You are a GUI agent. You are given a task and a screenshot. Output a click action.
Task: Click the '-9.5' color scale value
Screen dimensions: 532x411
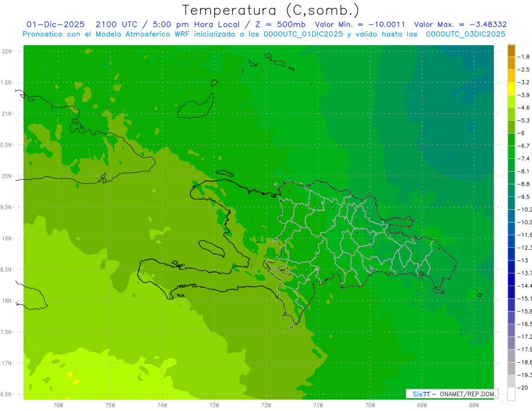pyautogui.click(x=524, y=196)
